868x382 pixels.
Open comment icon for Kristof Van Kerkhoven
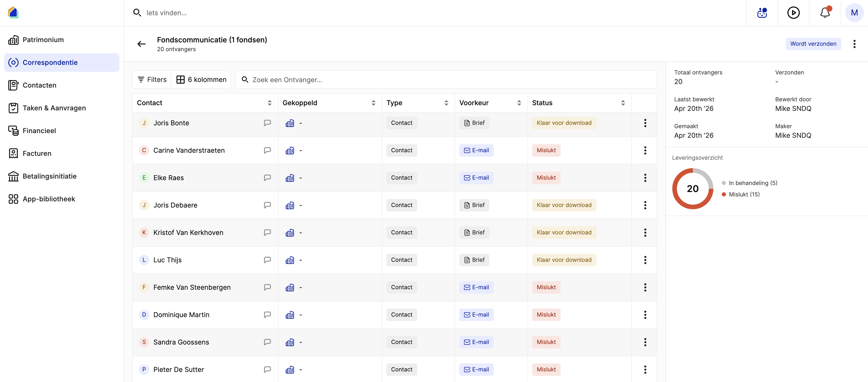tap(267, 232)
